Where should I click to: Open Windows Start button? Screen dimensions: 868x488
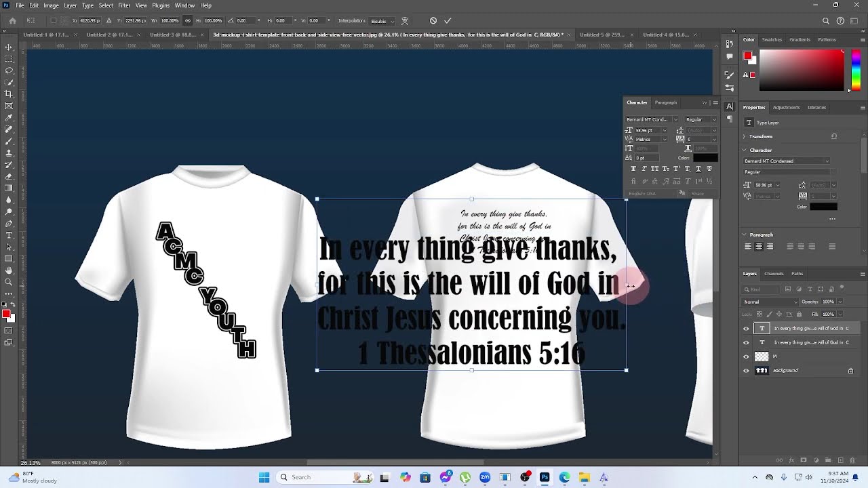click(x=264, y=477)
